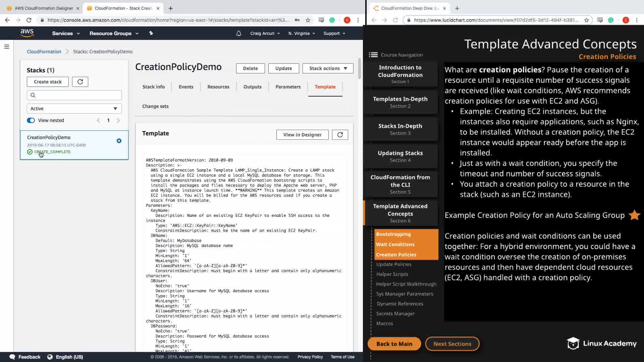
Task: Open the hamburger side menu icon
Action: pos(6,47)
